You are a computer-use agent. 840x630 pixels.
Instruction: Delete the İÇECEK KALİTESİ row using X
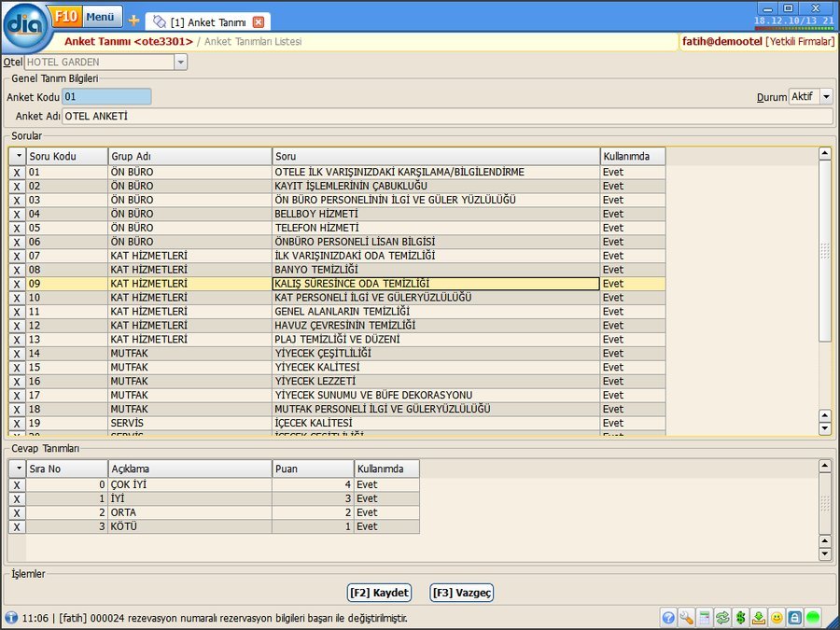click(x=17, y=423)
